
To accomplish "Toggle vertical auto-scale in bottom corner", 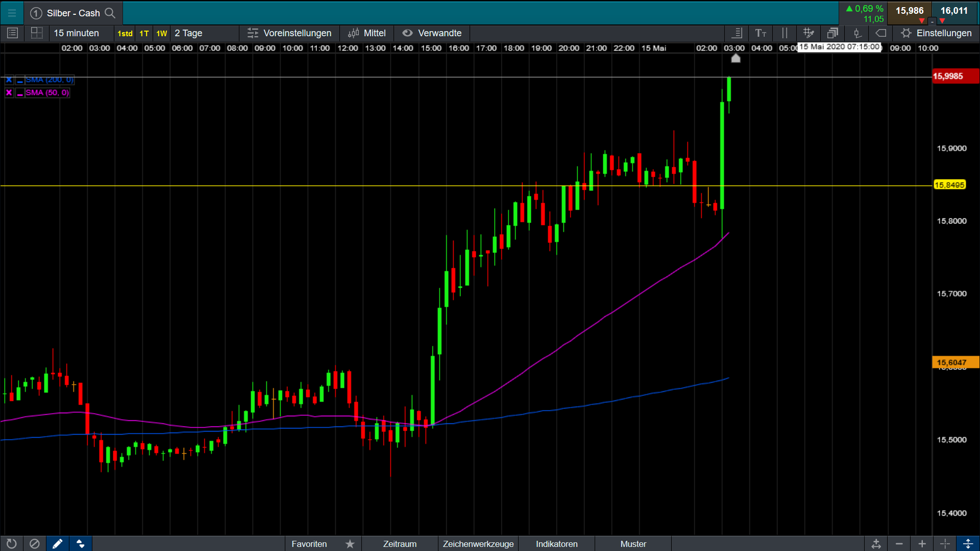I will coord(968,544).
